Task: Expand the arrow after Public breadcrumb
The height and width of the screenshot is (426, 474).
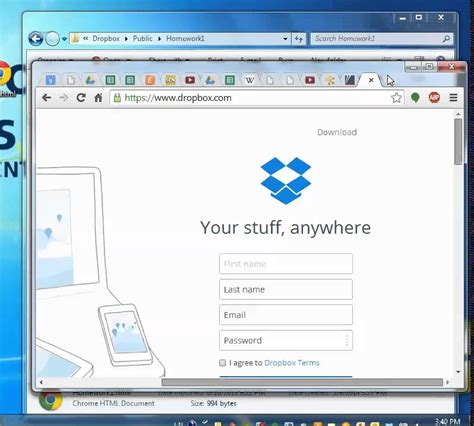Action: [x=159, y=39]
